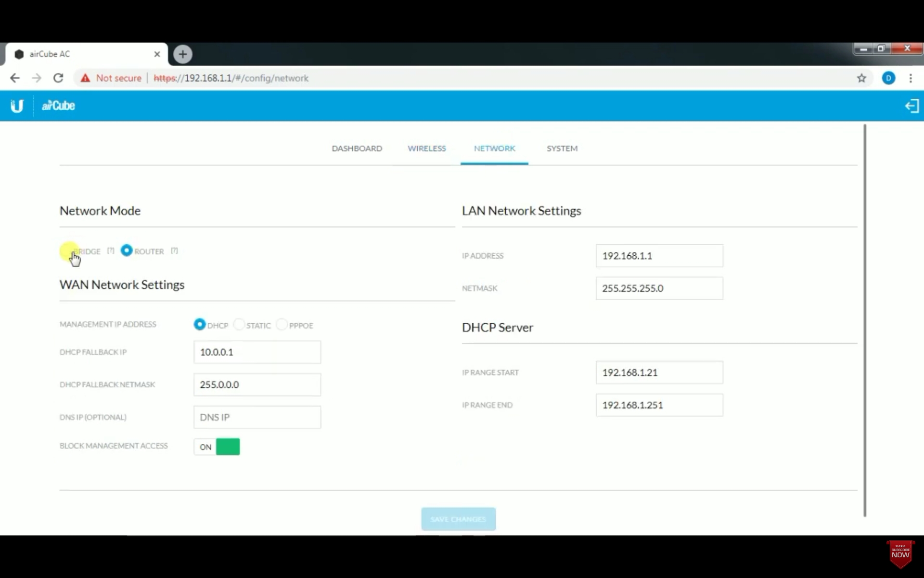Select PPPoE management IP option

coord(282,325)
